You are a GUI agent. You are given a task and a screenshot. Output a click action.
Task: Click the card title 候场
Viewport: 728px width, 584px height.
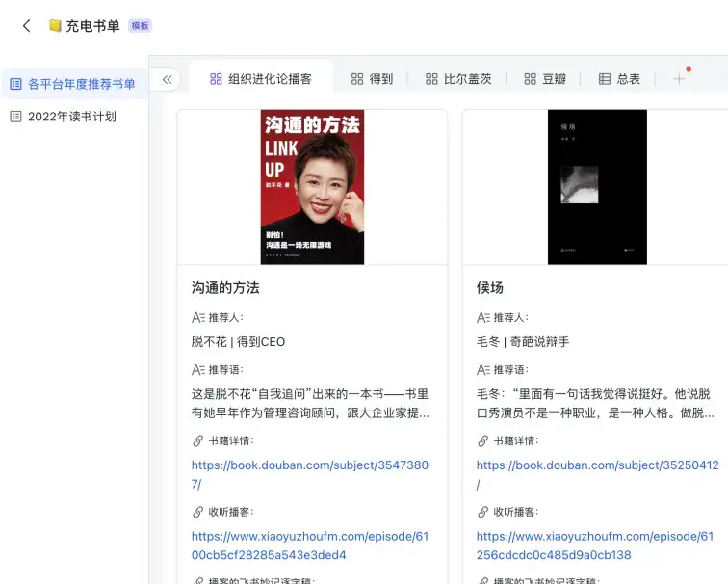pos(490,288)
